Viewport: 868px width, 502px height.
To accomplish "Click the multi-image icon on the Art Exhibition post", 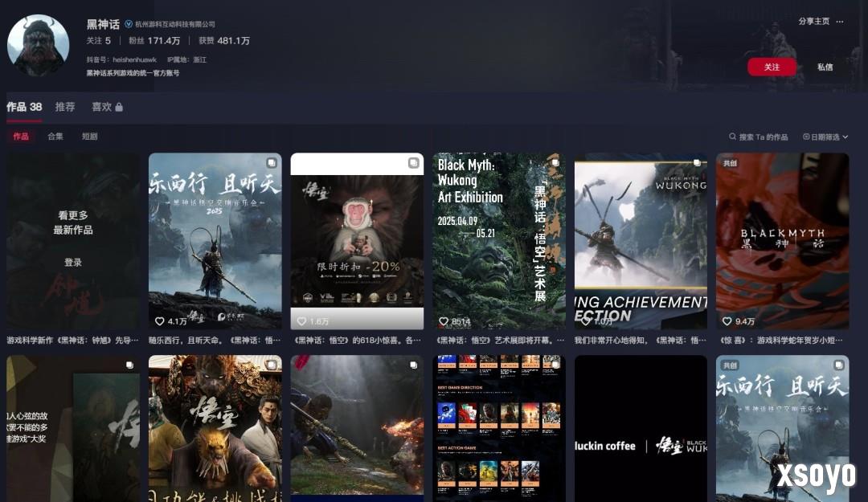I will tap(555, 163).
